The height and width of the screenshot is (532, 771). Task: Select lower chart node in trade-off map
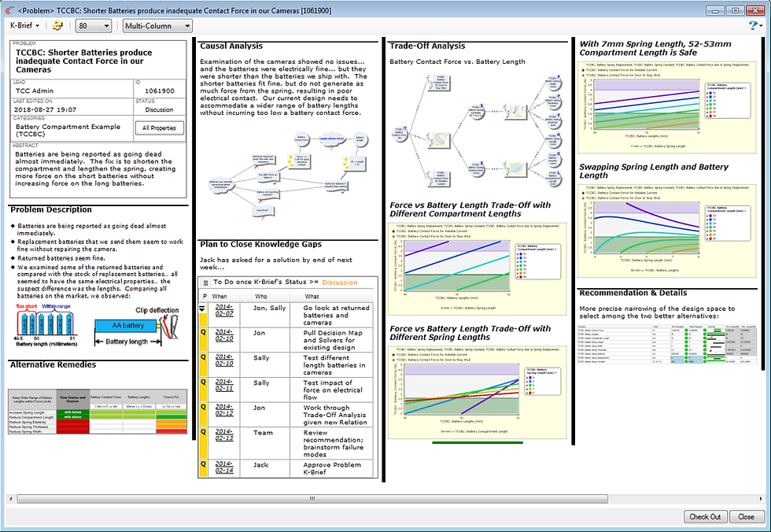(x=515, y=168)
